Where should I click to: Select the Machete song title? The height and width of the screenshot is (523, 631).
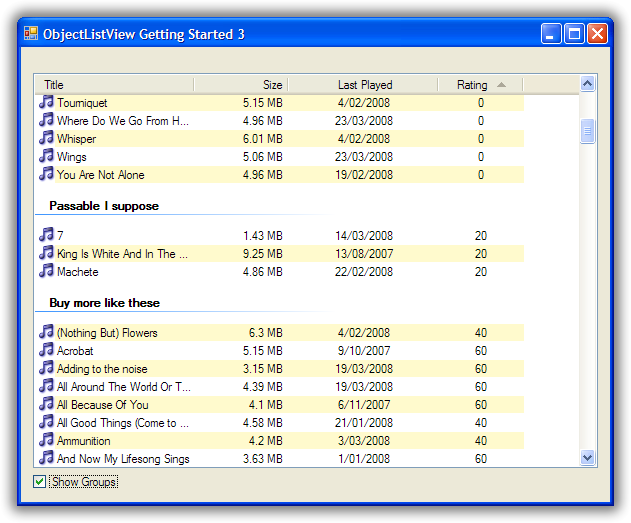click(78, 272)
